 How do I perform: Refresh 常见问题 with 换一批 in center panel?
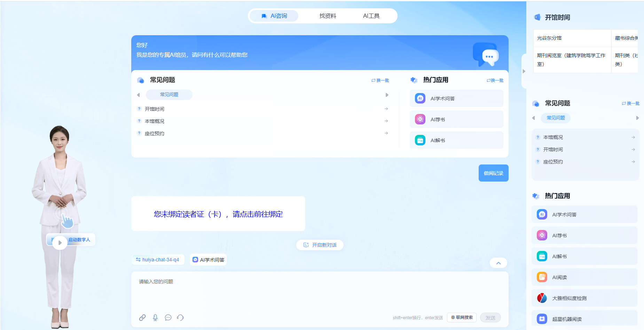tap(380, 80)
